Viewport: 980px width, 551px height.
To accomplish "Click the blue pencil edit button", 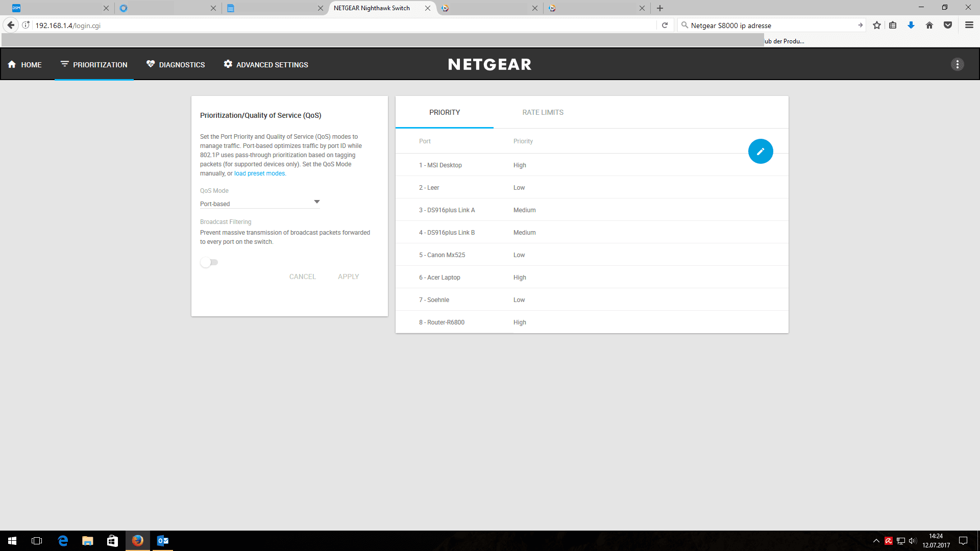I will tap(761, 152).
